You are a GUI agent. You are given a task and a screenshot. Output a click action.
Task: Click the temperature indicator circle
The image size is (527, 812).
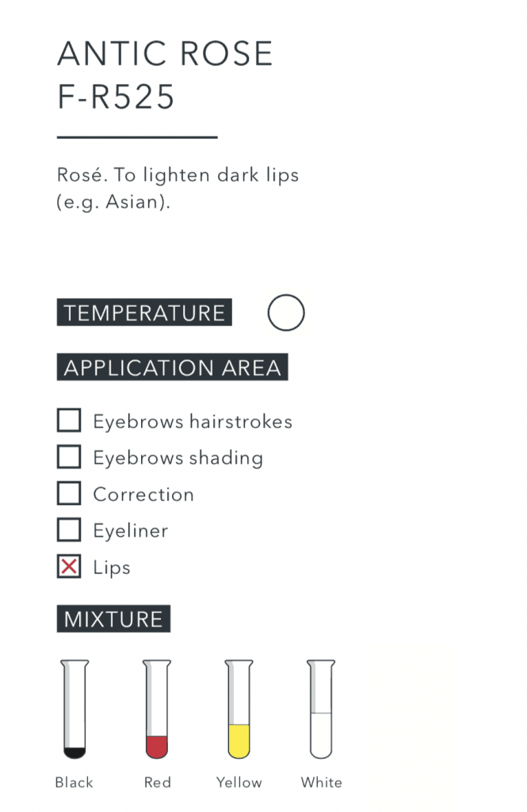[x=286, y=312]
